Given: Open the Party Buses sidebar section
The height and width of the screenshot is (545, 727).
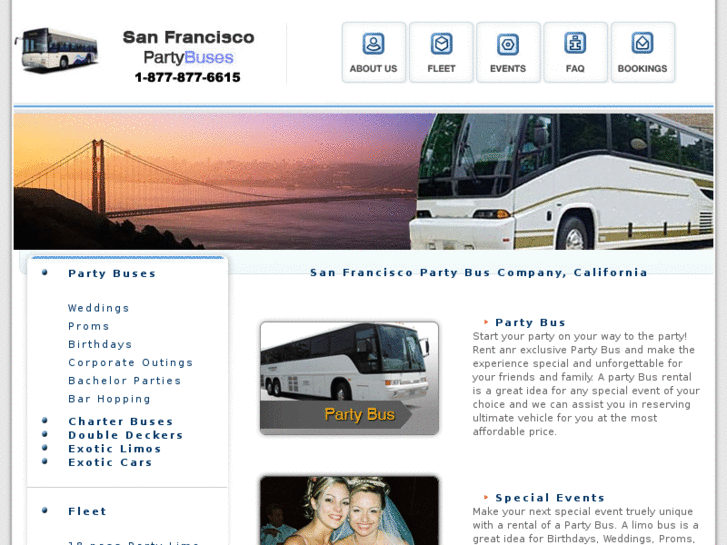Looking at the screenshot, I should 112,273.
